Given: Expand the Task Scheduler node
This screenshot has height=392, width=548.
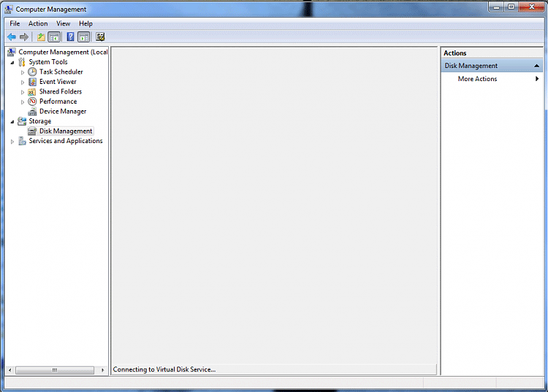Looking at the screenshot, I should point(23,72).
